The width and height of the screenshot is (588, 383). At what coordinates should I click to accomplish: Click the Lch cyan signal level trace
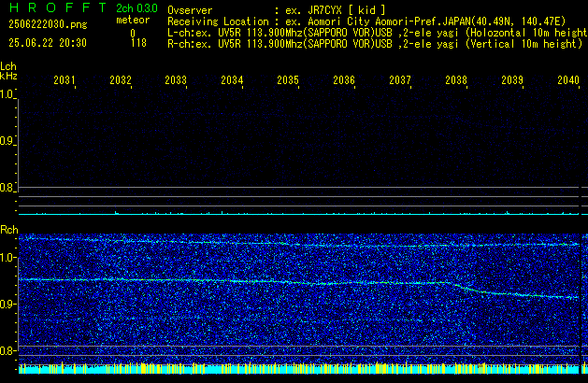click(299, 213)
